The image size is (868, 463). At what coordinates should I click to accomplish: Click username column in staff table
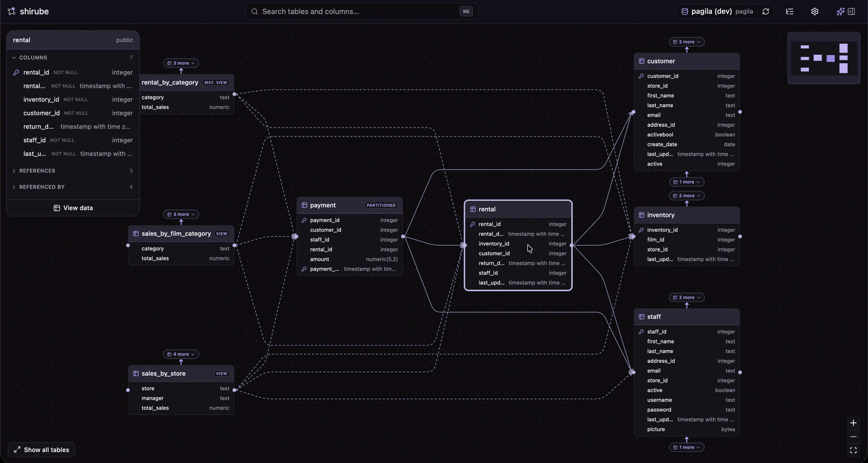tap(687, 400)
